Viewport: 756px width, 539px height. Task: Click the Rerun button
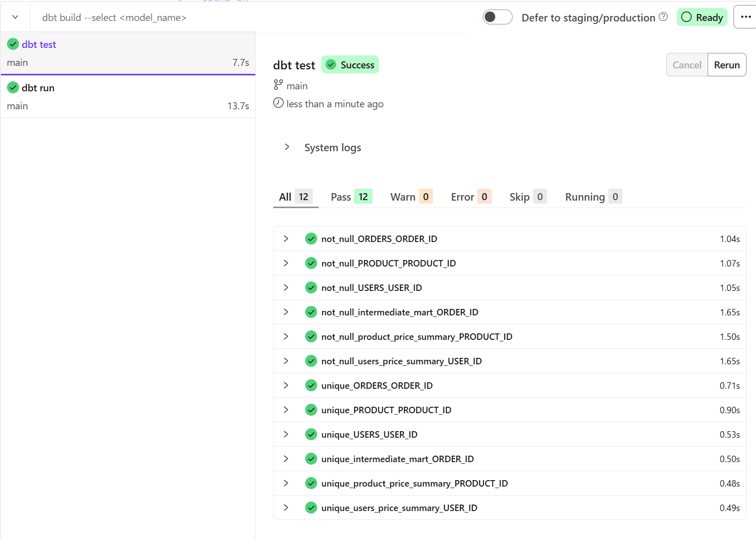(727, 65)
